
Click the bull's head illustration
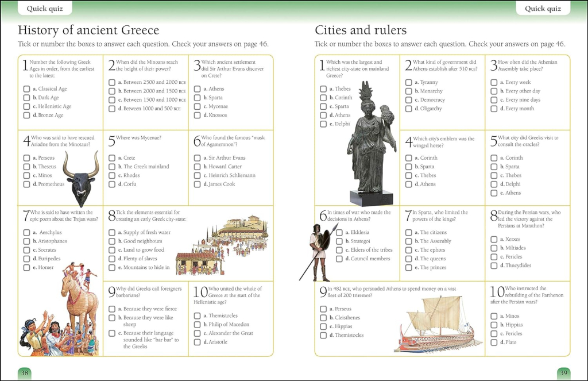82,179
